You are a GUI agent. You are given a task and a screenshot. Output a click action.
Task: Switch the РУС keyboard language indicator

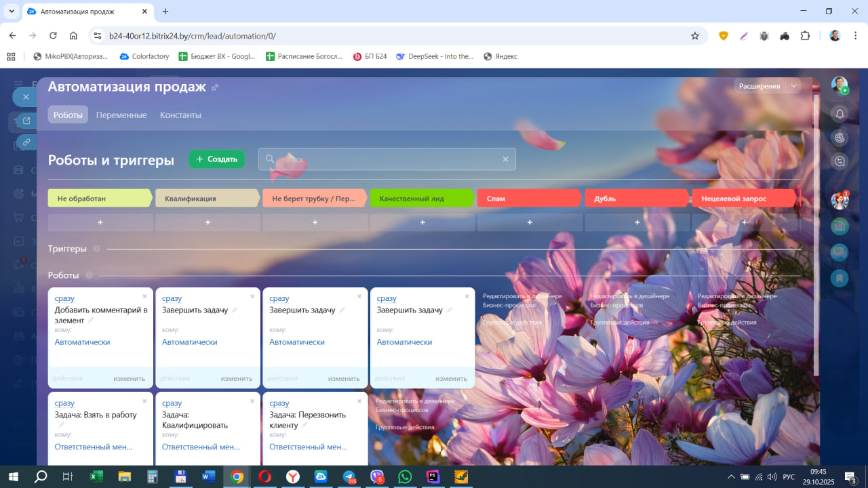[789, 476]
